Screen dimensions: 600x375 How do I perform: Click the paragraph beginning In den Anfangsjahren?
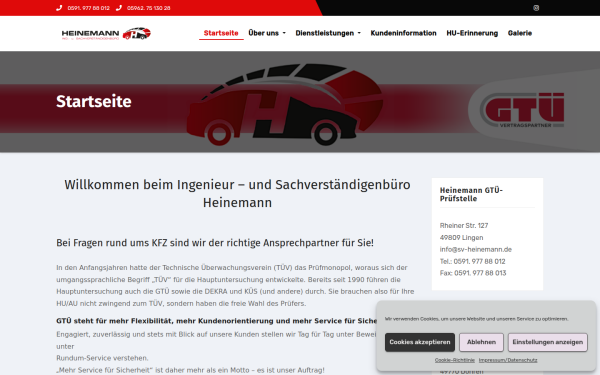tap(235, 285)
